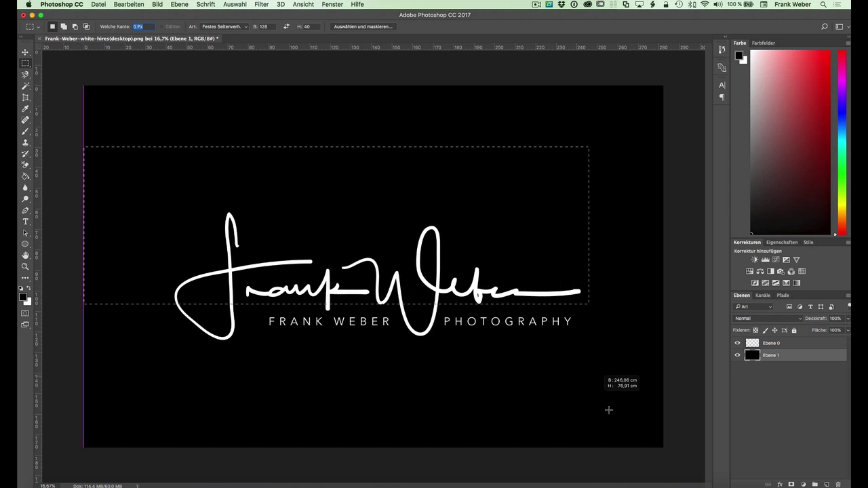The width and height of the screenshot is (868, 488).
Task: Open the Fläche fill dropdown arrow
Action: pyautogui.click(x=848, y=330)
